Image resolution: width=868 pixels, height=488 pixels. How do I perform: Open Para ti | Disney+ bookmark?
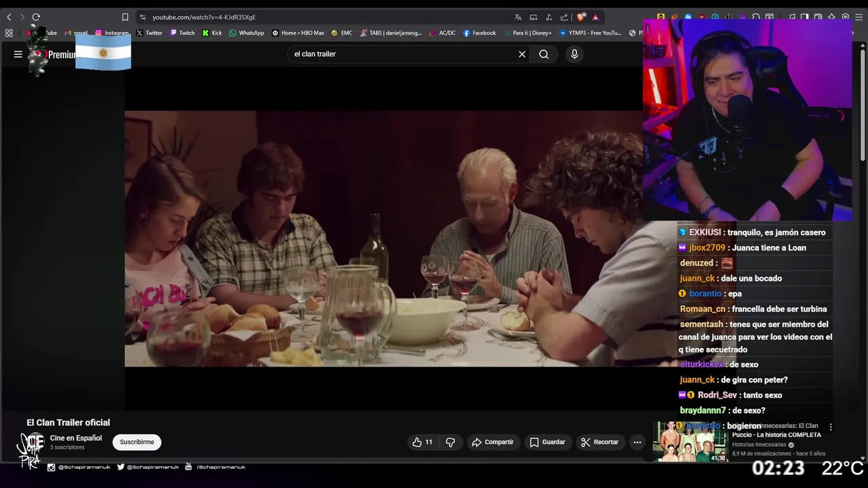(x=527, y=33)
